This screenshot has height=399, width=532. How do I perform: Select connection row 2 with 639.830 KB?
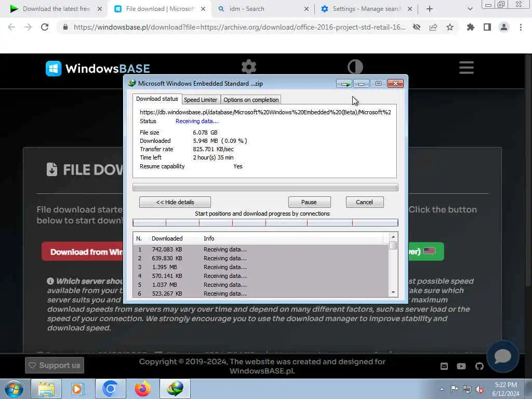[261, 258]
